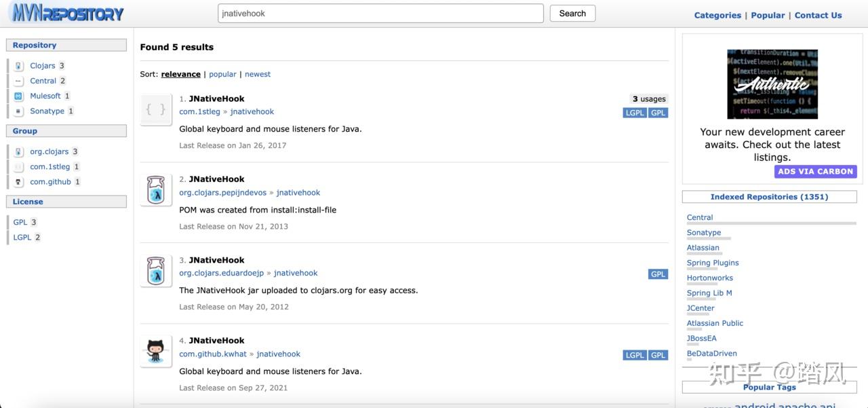Click the Mulesoft repository icon
Screen dimensions: 868x408
pos(18,96)
